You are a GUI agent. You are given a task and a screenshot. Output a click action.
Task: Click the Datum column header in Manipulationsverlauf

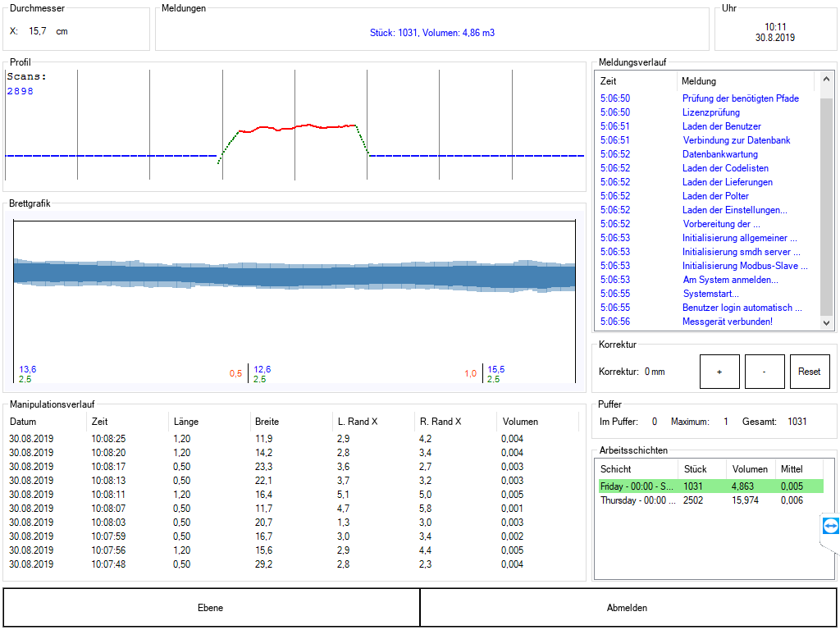click(46, 422)
